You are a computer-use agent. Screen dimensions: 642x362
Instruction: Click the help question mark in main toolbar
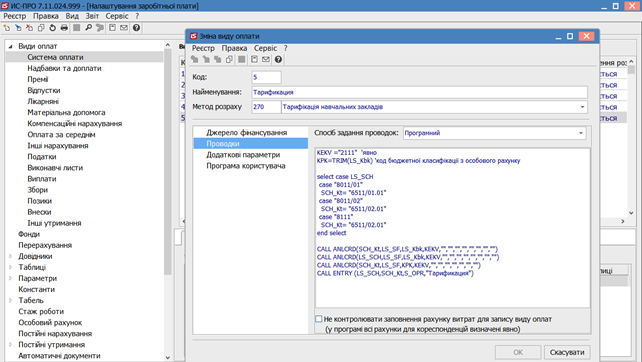pyautogui.click(x=136, y=28)
